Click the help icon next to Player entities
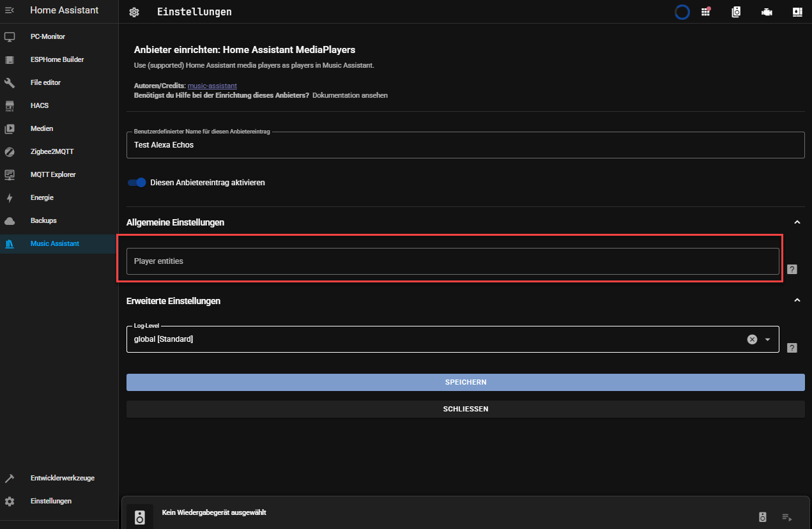Screen dimensions: 812x529 (792, 270)
